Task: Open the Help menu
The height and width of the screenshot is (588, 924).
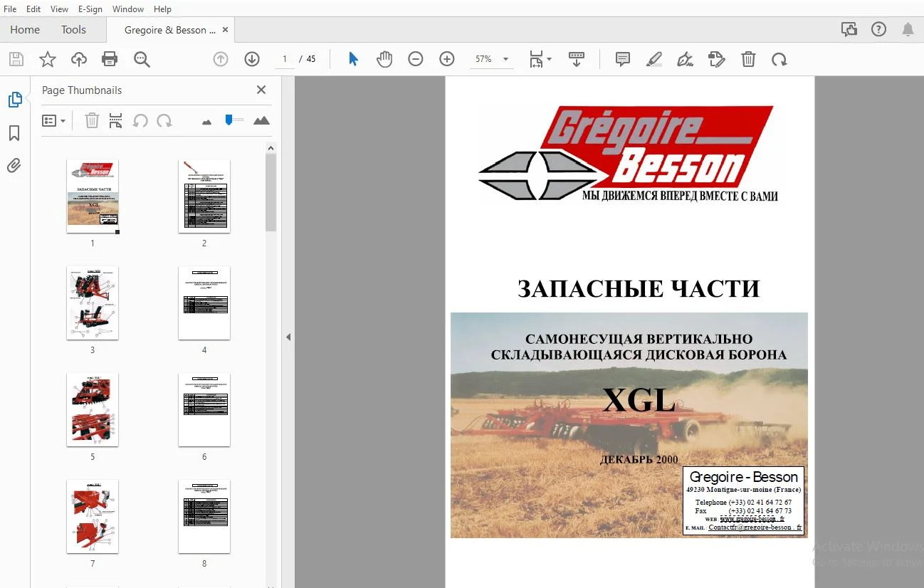Action: click(x=162, y=9)
